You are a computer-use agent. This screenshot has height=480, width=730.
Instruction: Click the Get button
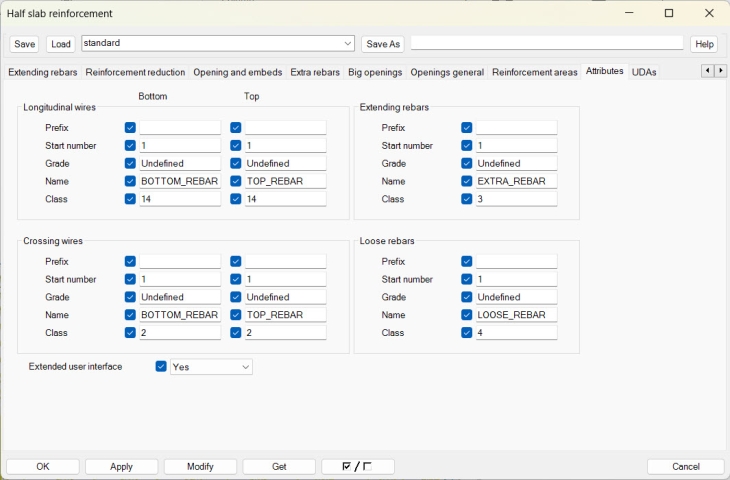pyautogui.click(x=279, y=467)
